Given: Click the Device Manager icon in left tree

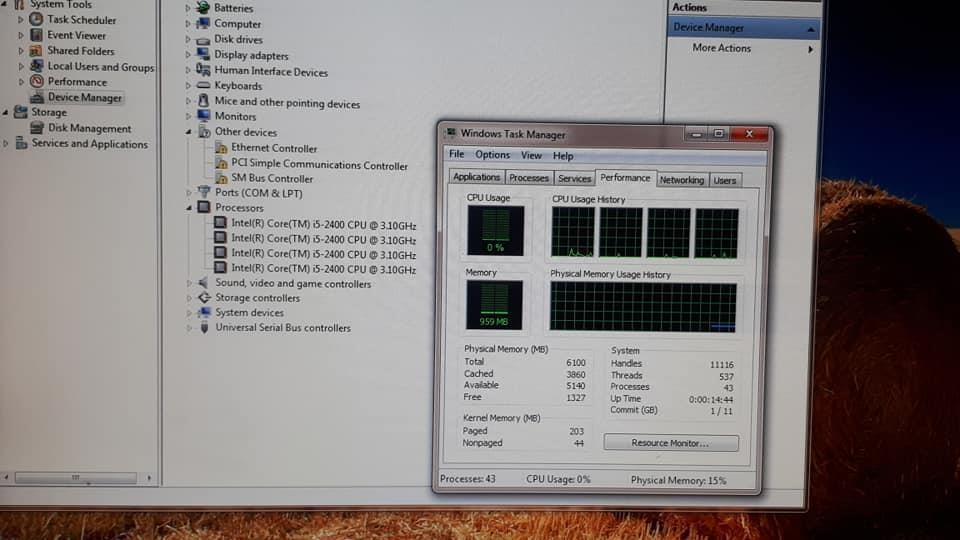Looking at the screenshot, I should [37, 97].
